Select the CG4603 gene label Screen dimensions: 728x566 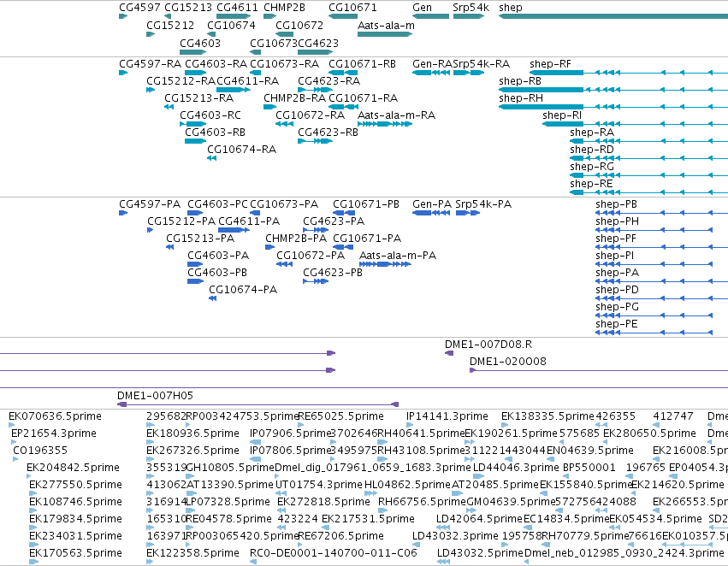click(x=200, y=43)
